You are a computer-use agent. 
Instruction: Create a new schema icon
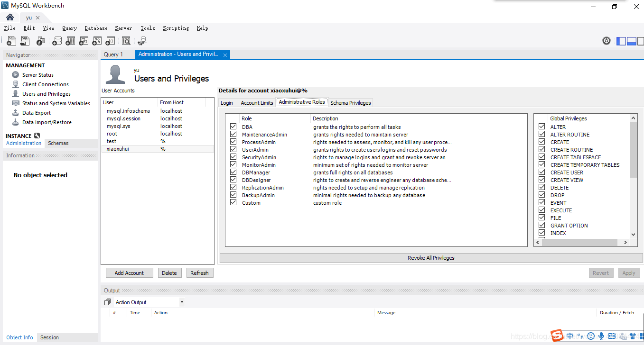(x=57, y=41)
